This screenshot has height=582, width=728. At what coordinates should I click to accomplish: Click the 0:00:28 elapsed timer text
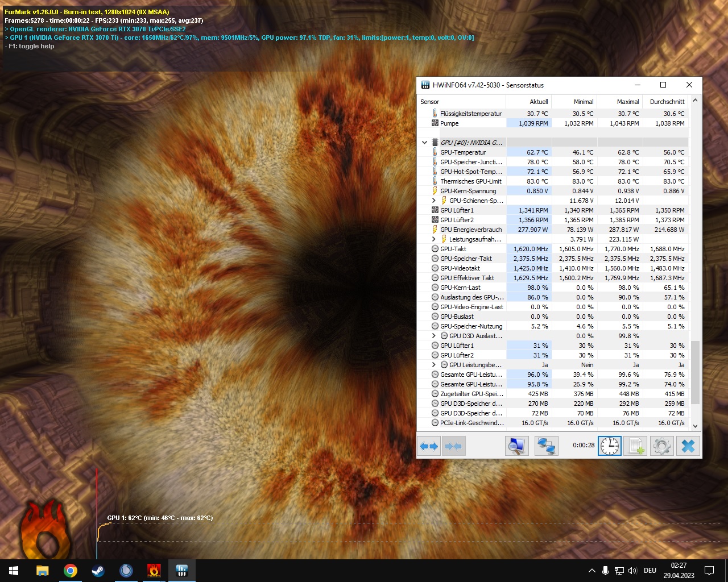click(584, 445)
